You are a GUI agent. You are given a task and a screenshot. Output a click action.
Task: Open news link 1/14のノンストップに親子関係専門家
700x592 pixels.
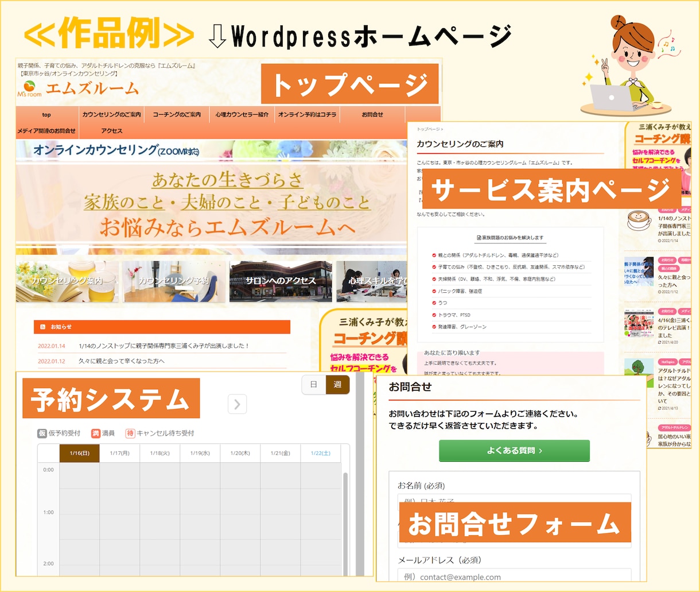[x=164, y=346]
